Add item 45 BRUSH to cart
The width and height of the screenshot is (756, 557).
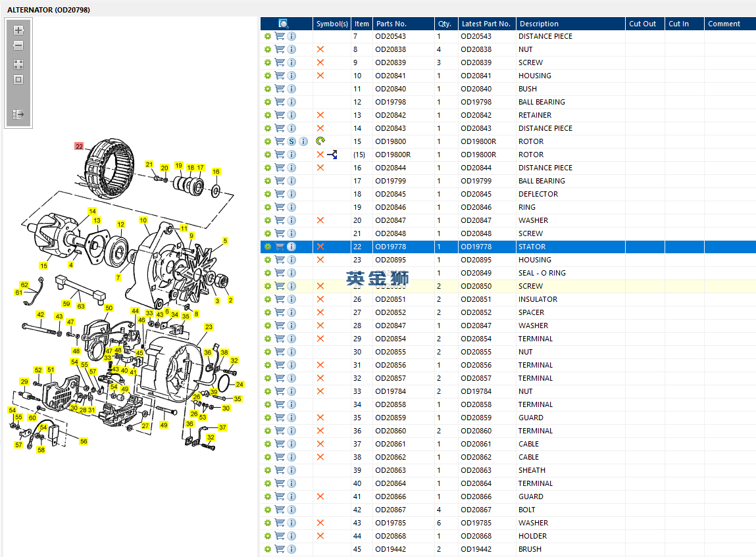click(280, 549)
